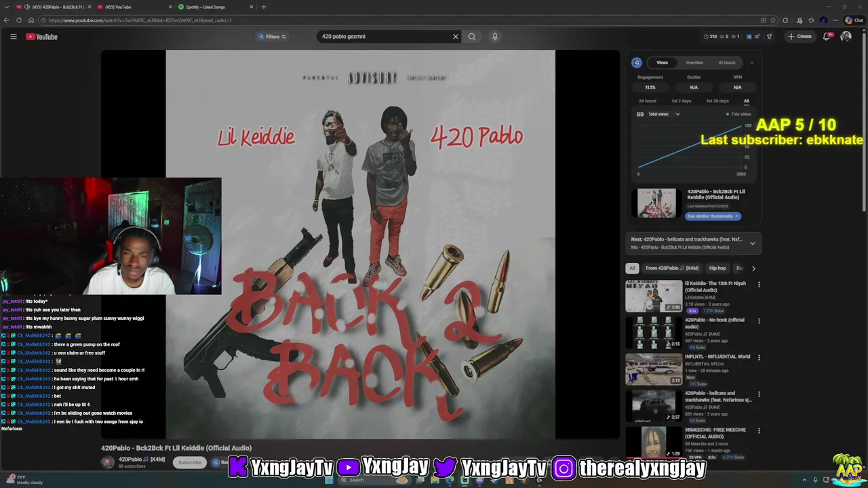Select the From 420Pablo chip
The height and width of the screenshot is (488, 868).
tap(672, 268)
